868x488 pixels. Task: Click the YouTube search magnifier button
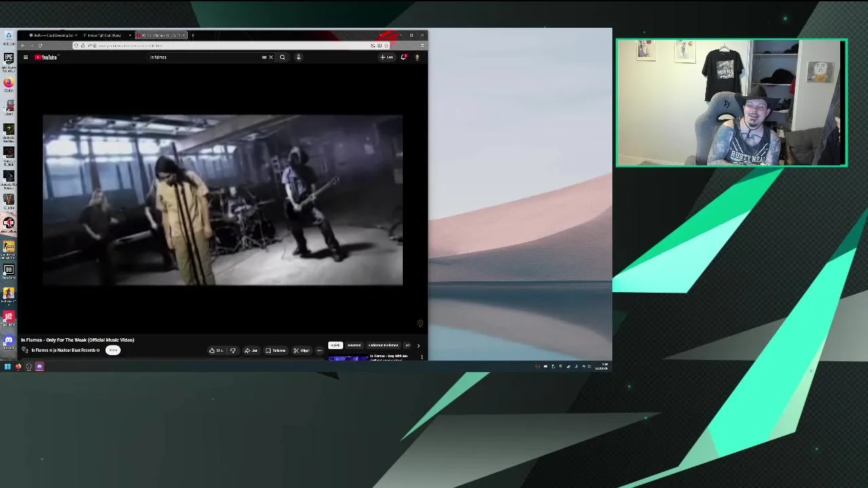tap(282, 57)
